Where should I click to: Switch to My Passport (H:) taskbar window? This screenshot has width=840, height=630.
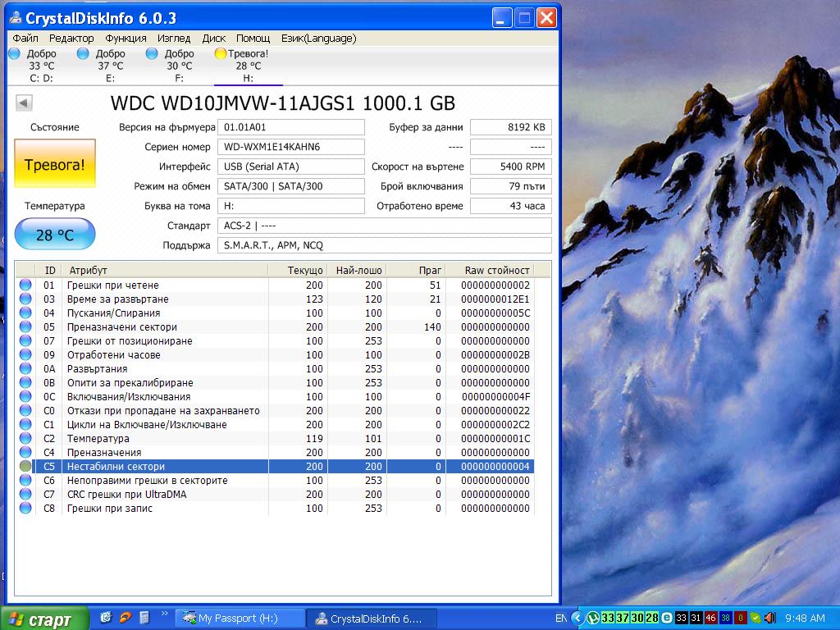238,619
